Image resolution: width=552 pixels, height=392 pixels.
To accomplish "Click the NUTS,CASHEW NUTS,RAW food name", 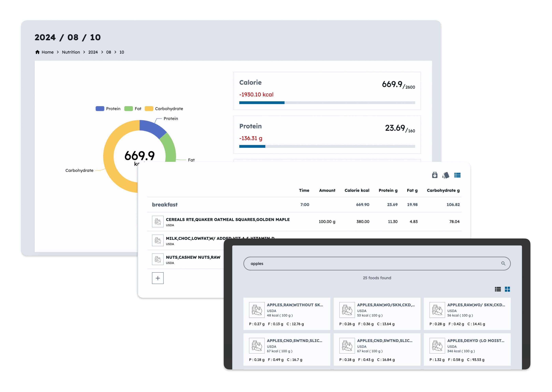I will pyautogui.click(x=193, y=257).
